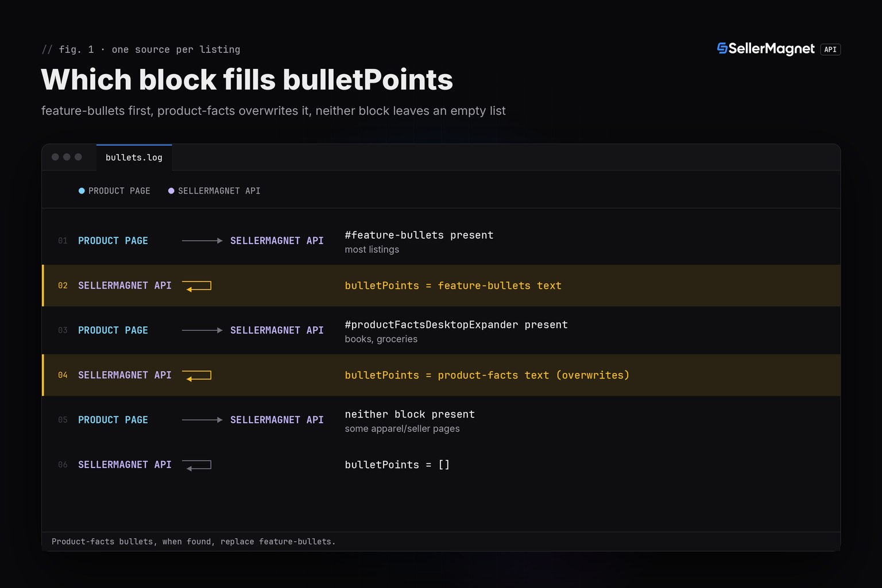This screenshot has width=882, height=588.
Task: Select the SELLERMAGNET API legend label
Action: click(219, 191)
